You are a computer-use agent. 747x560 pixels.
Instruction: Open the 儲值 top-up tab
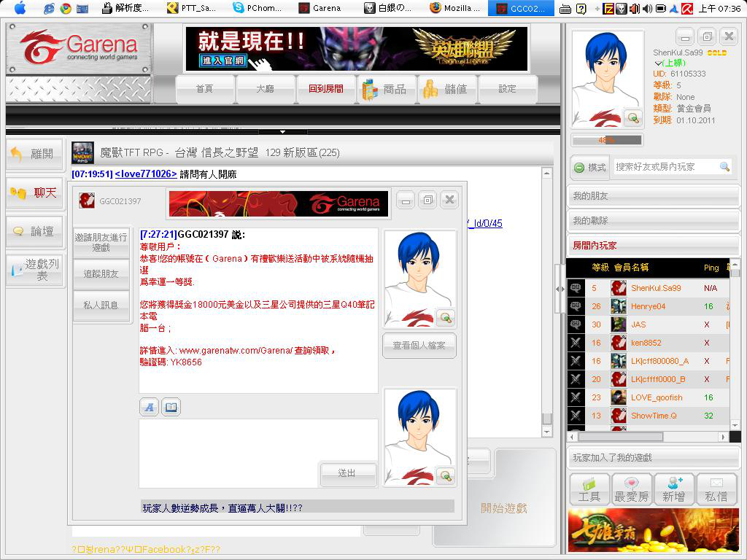tap(447, 88)
